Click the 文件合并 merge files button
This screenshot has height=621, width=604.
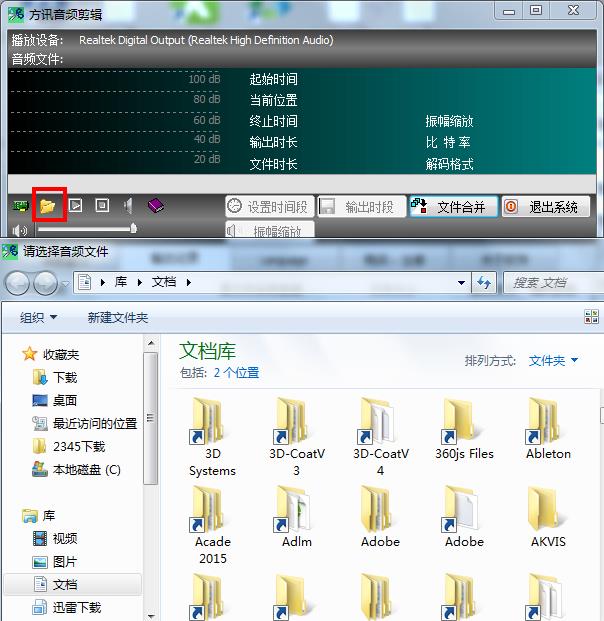tap(453, 207)
